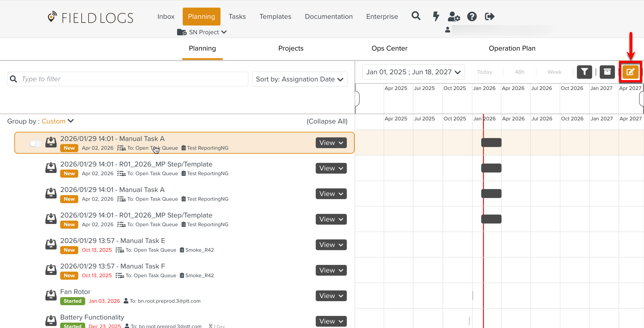This screenshot has width=644, height=328.
Task: Click the help question mark icon
Action: (472, 16)
